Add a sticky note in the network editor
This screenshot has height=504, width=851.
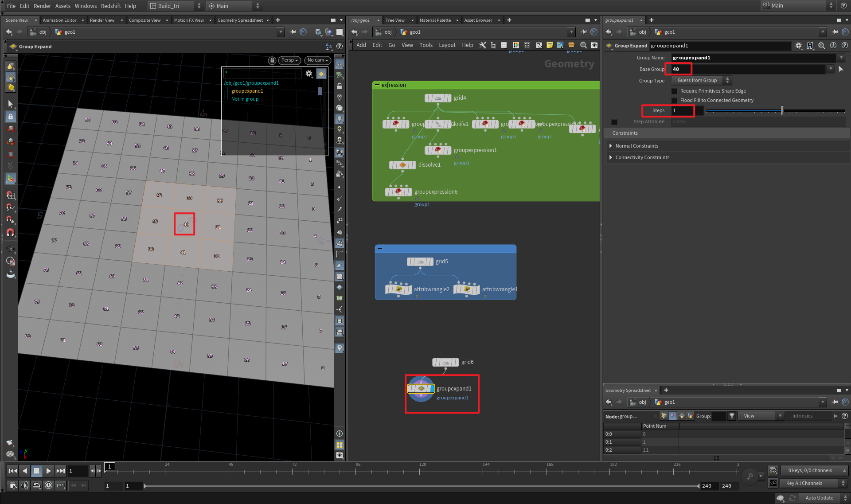click(x=550, y=45)
